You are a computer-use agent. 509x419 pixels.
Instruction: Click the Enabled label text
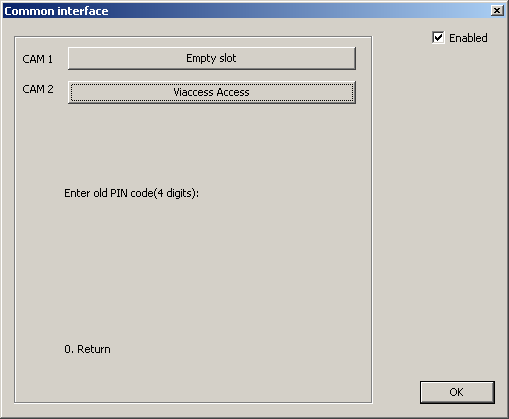468,38
